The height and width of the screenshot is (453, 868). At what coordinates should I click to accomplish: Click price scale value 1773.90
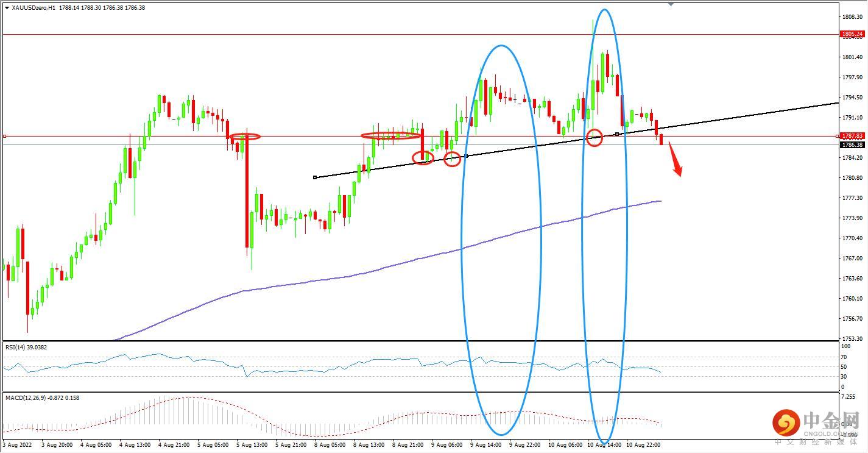tap(851, 218)
